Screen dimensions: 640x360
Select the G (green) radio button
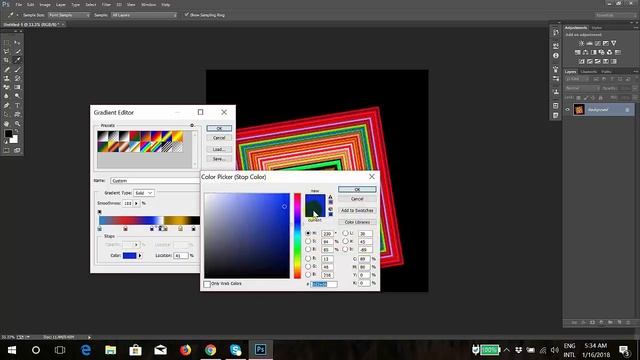click(x=308, y=267)
